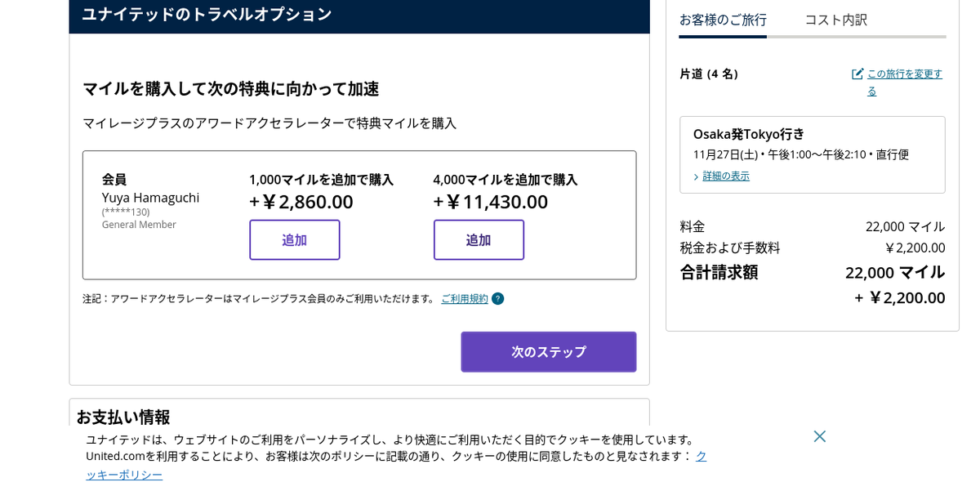Click the progress bar below the trip tabs

812,36
